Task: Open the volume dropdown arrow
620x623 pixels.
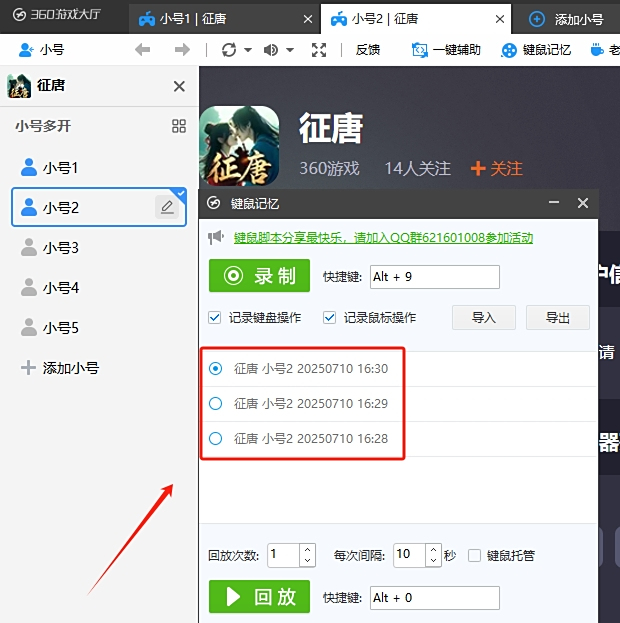Action: pos(290,50)
